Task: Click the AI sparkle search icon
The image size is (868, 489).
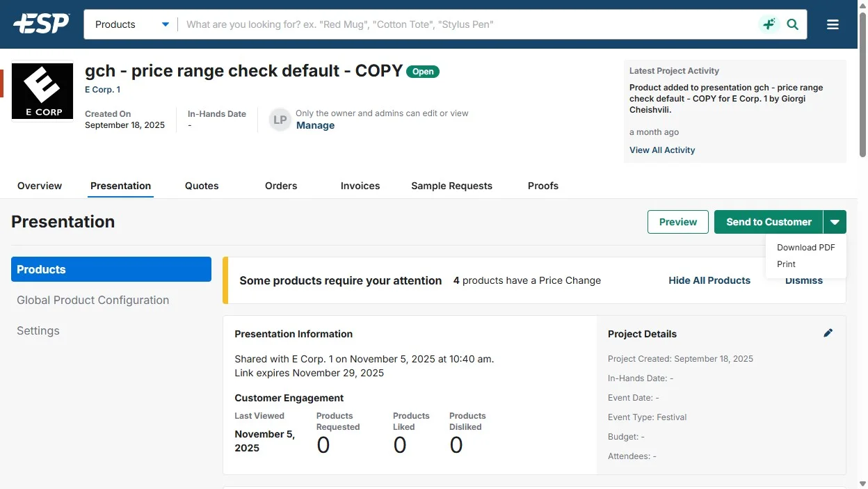Action: [x=769, y=24]
